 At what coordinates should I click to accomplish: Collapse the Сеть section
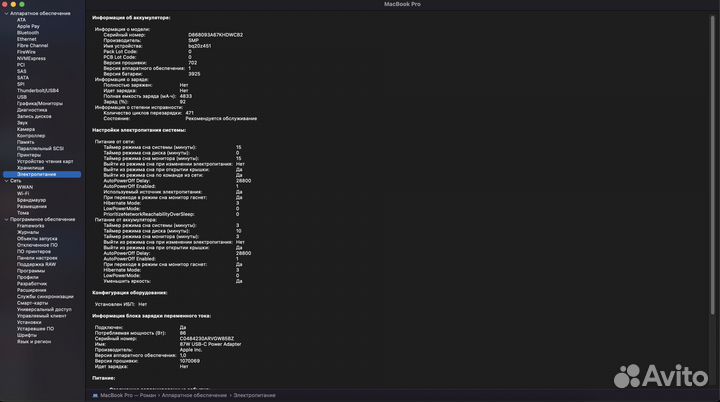(6, 181)
